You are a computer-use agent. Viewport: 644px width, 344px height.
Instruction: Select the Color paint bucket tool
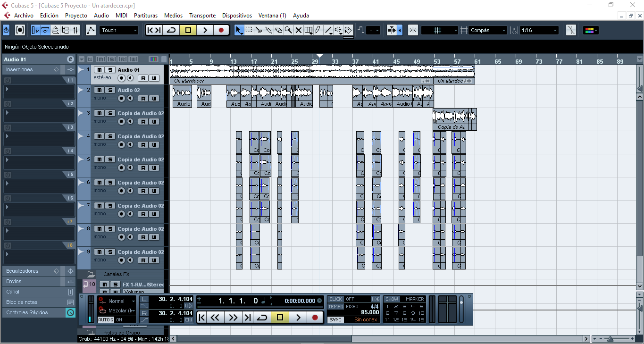point(348,30)
